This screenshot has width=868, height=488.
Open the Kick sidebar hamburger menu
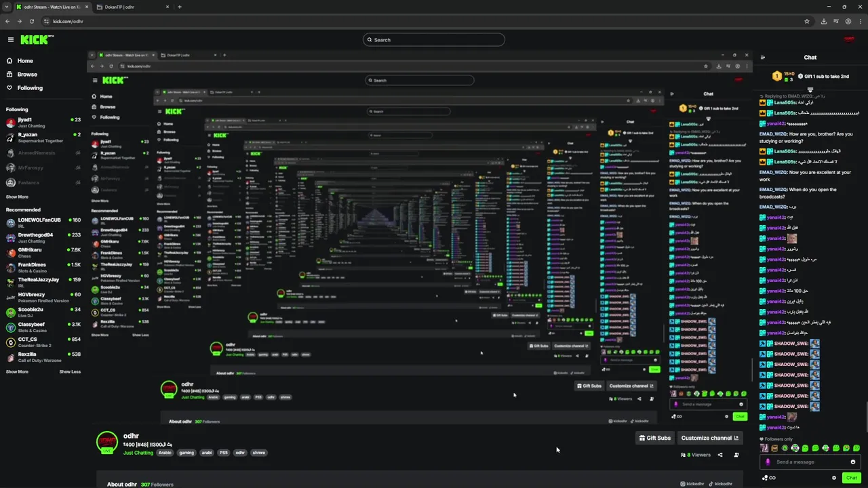(10, 40)
